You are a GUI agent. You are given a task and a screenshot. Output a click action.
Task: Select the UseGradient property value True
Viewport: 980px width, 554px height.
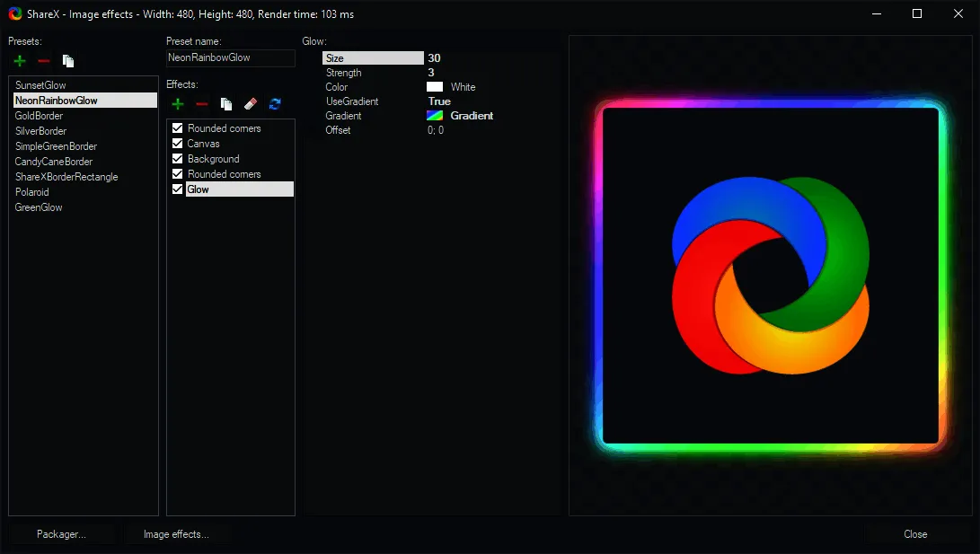pyautogui.click(x=439, y=101)
